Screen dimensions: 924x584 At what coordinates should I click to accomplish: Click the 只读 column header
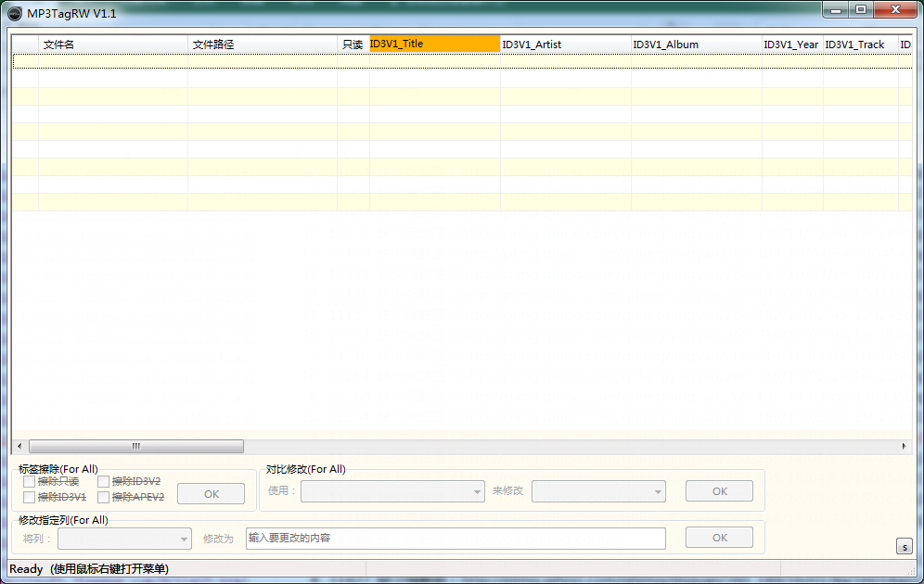coord(353,44)
